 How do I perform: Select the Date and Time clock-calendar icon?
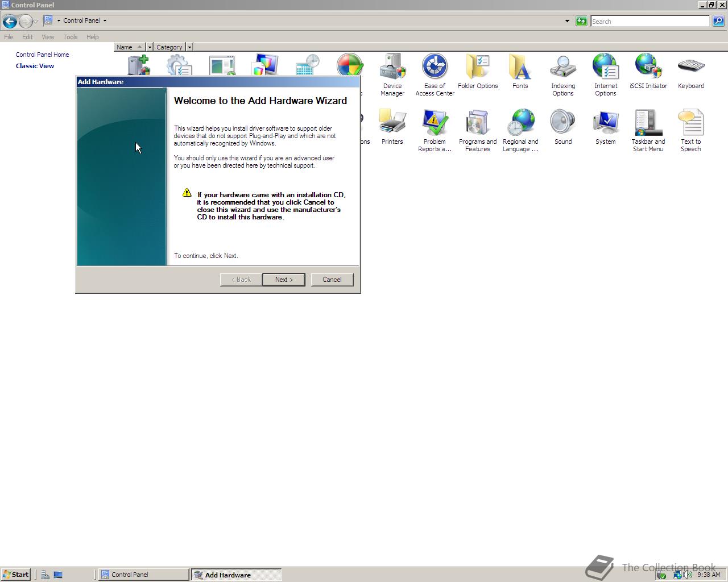308,65
